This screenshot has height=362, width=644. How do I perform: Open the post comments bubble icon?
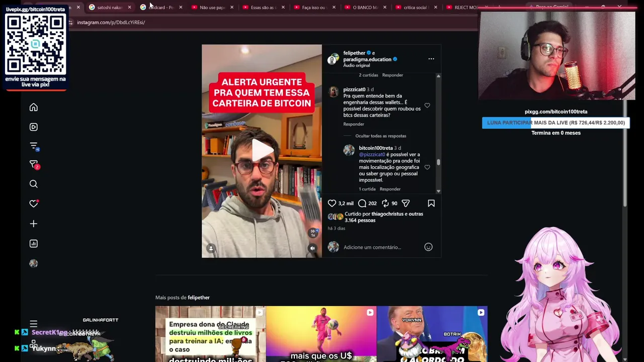point(362,203)
